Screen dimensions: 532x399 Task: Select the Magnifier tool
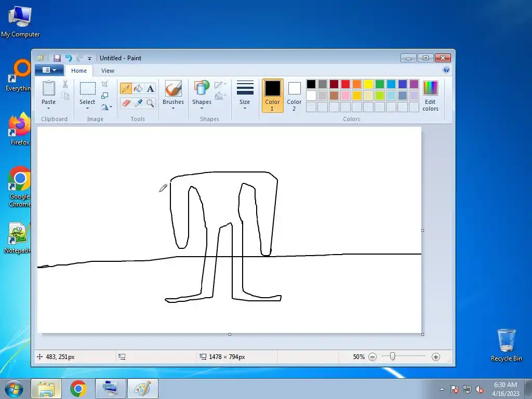(x=150, y=103)
